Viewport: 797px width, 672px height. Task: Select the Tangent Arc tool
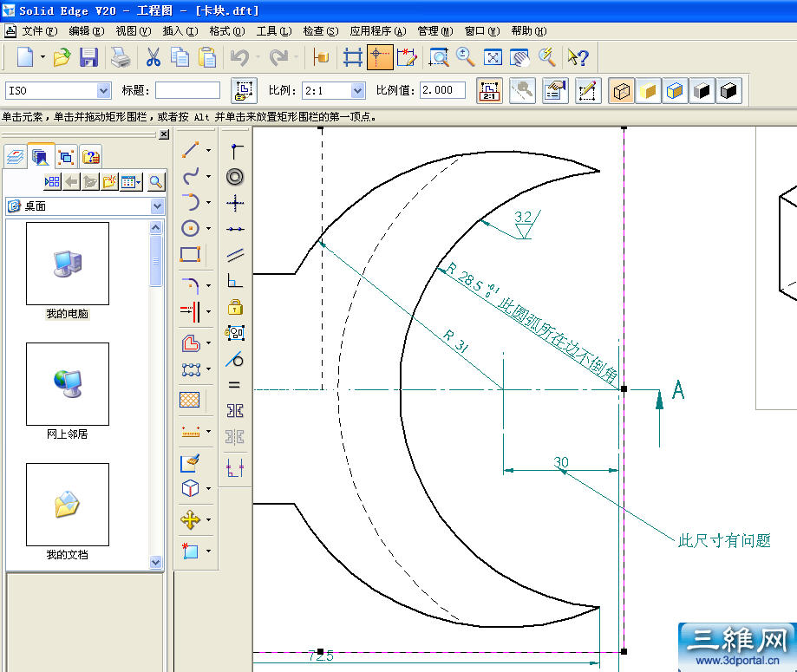click(190, 202)
